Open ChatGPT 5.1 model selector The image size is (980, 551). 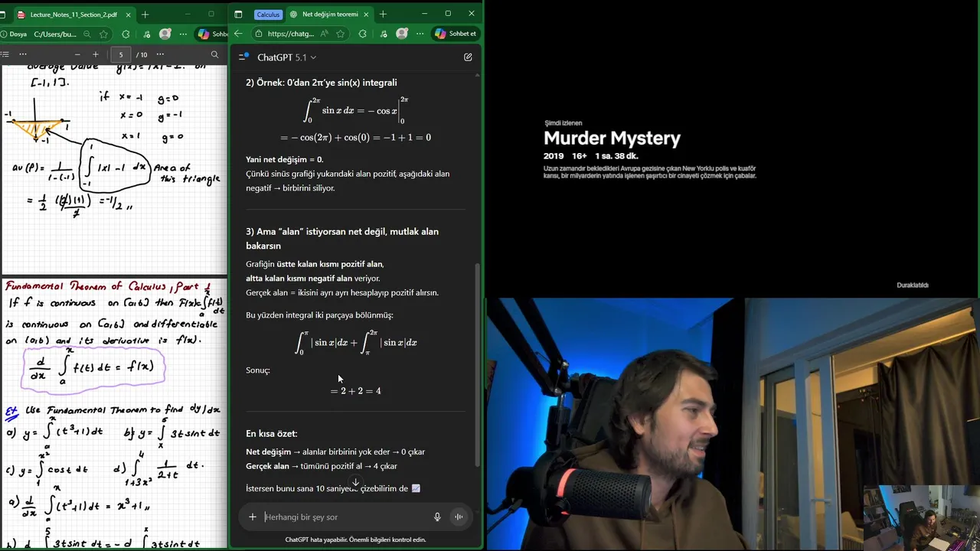click(x=287, y=57)
